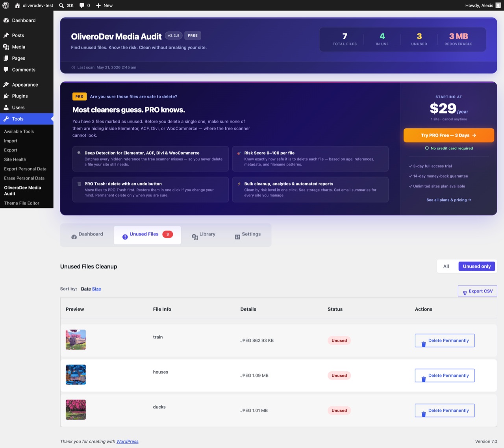Click the trash icon in ducks row
This screenshot has height=448, width=504.
424,414
